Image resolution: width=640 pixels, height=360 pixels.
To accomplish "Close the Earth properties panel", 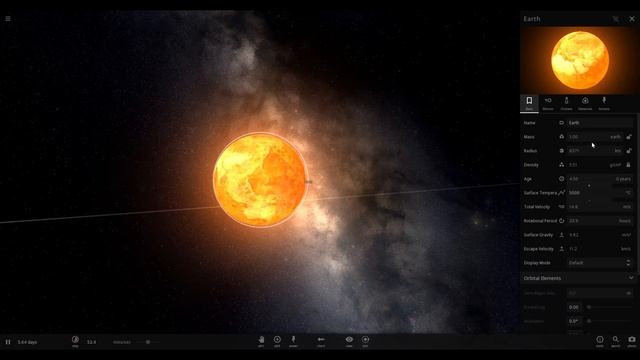I will point(632,19).
